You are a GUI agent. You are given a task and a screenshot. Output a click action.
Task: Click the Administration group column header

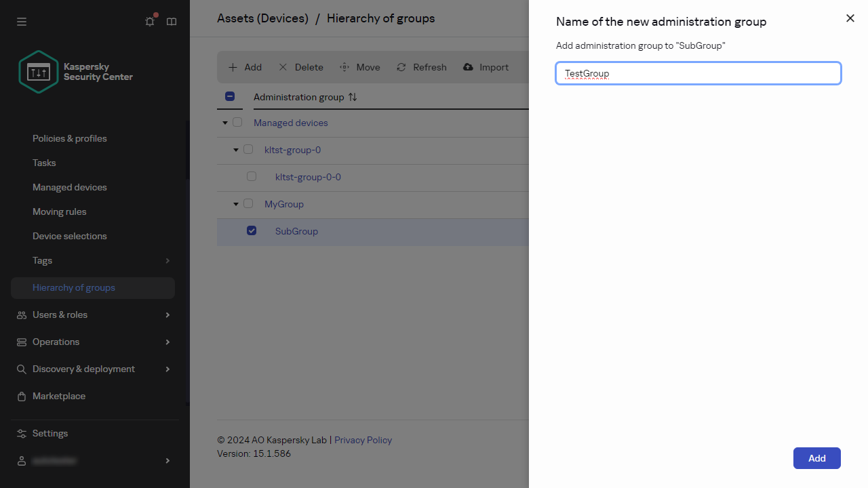299,97
